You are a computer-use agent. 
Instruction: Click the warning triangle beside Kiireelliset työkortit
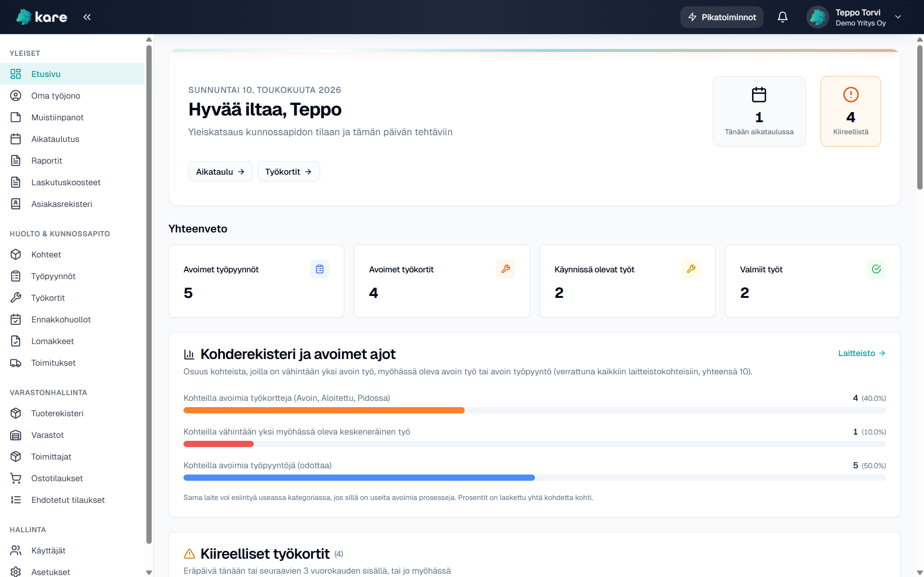pos(189,554)
